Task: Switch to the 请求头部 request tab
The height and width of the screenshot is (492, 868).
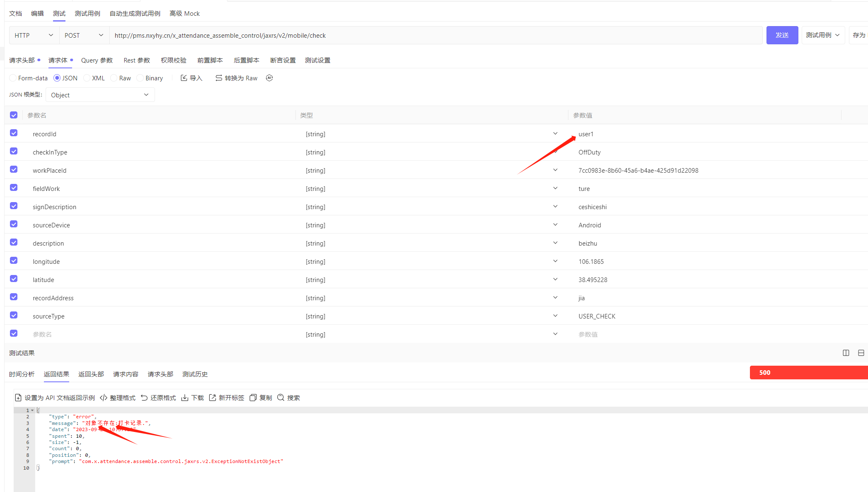Action: click(22, 60)
